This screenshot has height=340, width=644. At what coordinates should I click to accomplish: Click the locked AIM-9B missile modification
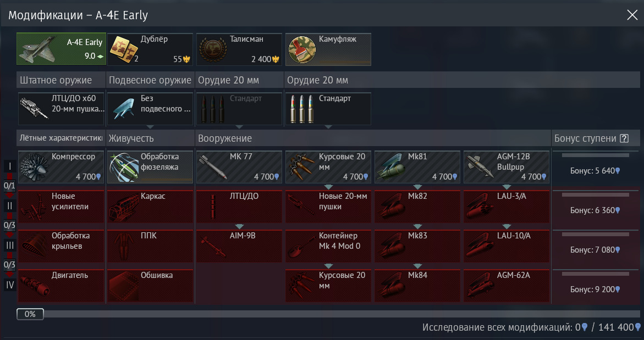pyautogui.click(x=239, y=246)
